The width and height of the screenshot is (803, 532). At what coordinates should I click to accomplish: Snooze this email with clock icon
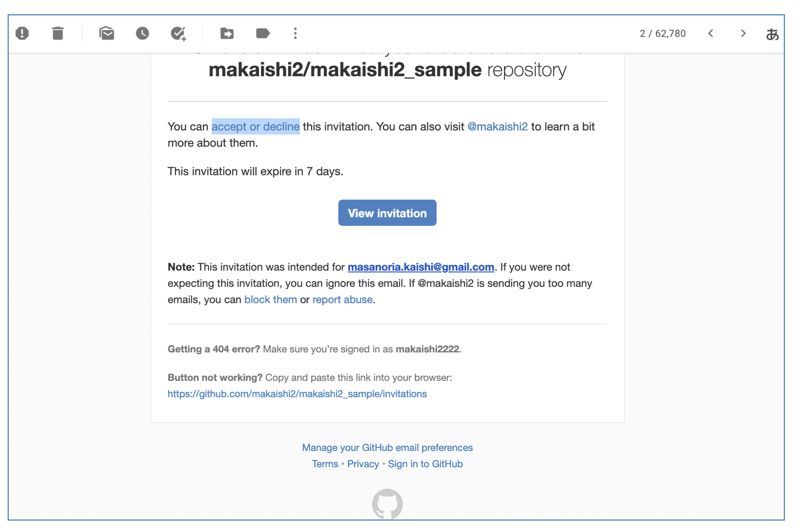pos(142,33)
